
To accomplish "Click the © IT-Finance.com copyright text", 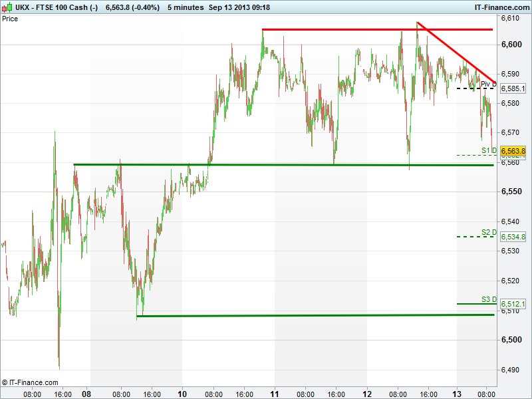I will 30,382.
